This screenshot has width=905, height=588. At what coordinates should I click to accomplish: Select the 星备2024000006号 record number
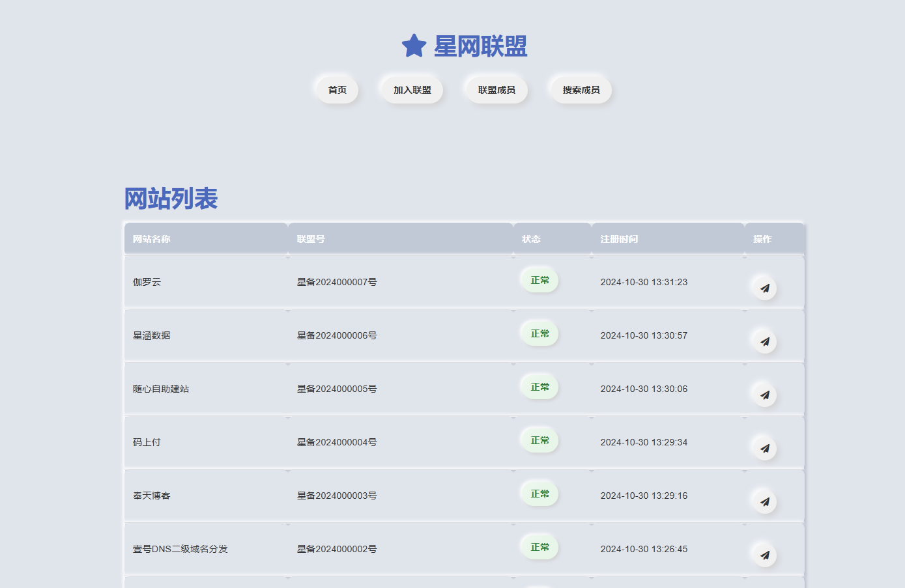[x=337, y=335]
